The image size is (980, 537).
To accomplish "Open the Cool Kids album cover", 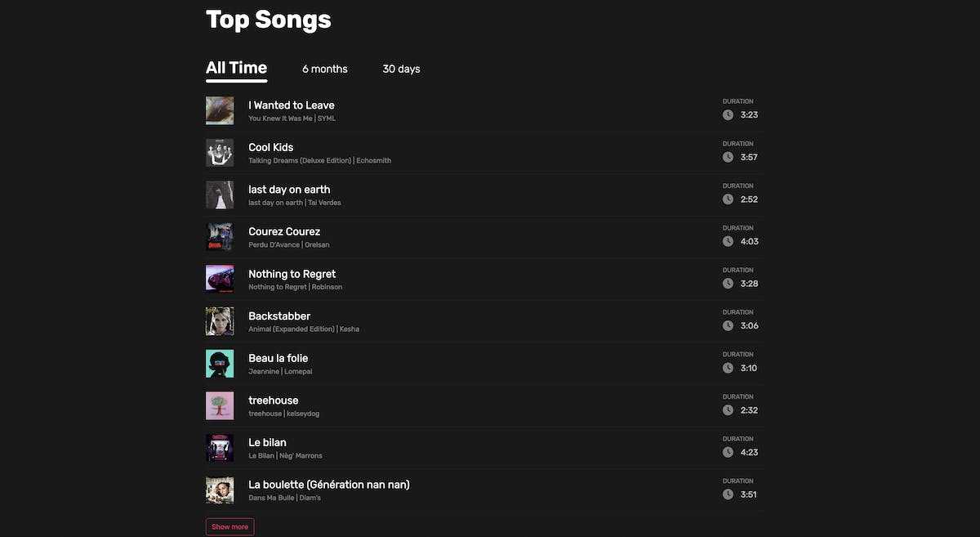I will [220, 153].
